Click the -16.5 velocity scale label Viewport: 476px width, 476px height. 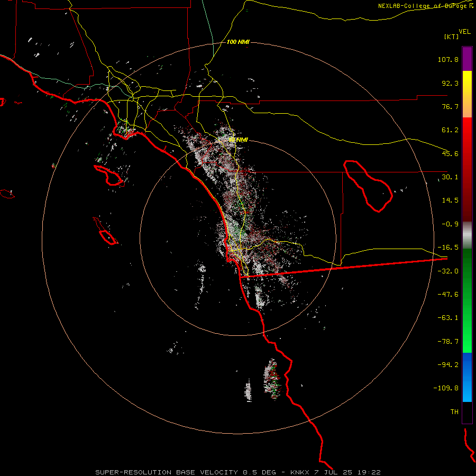click(448, 248)
